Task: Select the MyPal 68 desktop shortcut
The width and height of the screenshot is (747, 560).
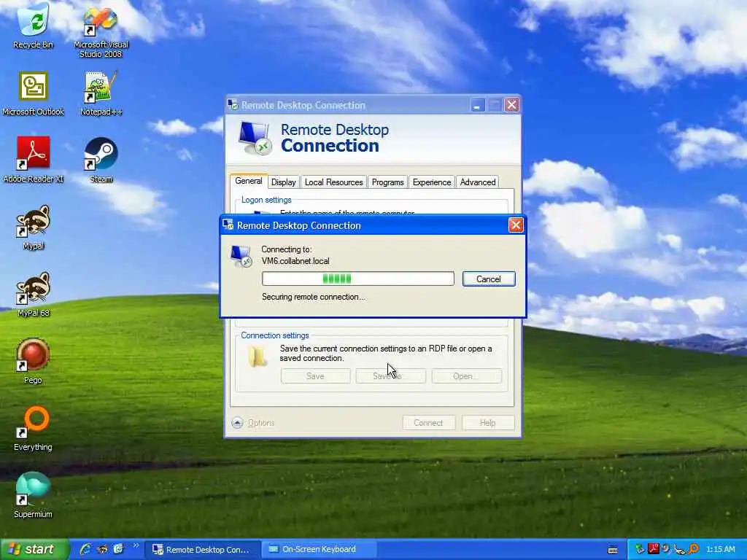Action: pyautogui.click(x=33, y=295)
